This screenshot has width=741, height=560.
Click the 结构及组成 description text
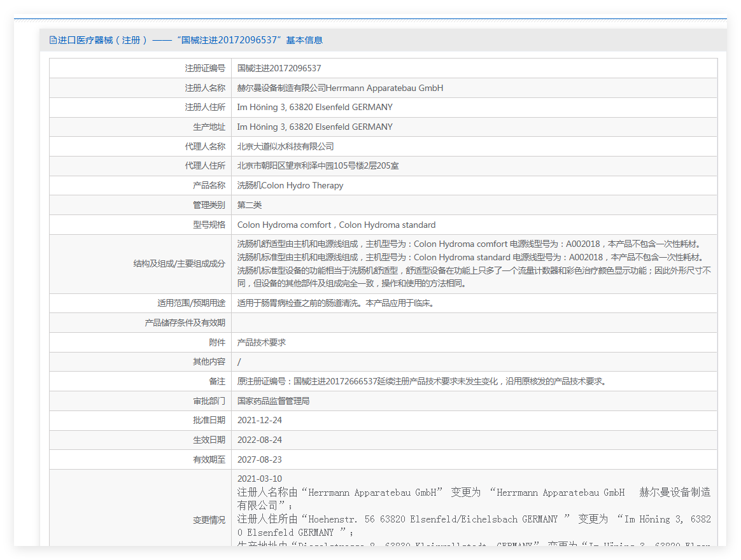point(474,263)
